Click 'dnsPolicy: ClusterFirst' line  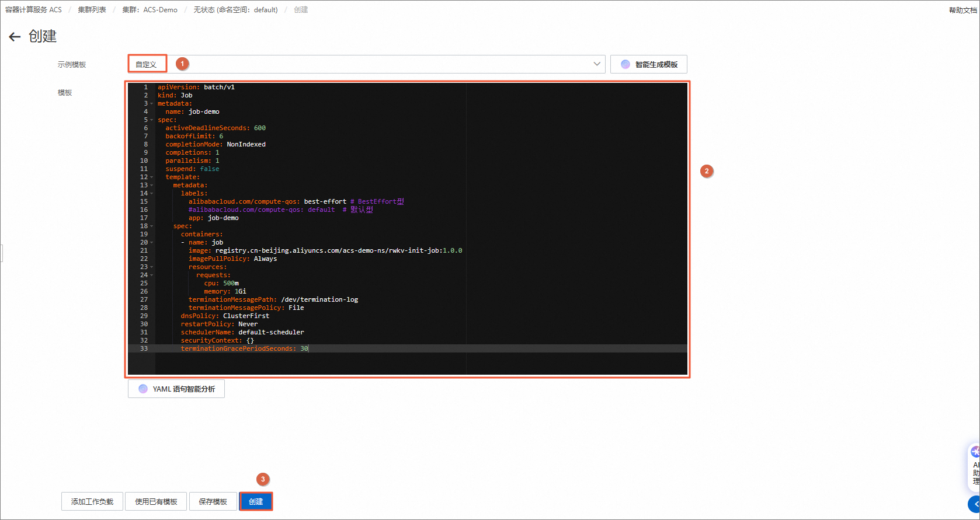[x=225, y=316]
